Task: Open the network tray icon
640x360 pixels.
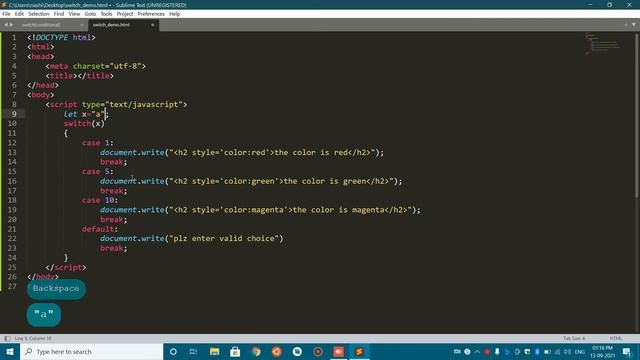Action: point(558,351)
